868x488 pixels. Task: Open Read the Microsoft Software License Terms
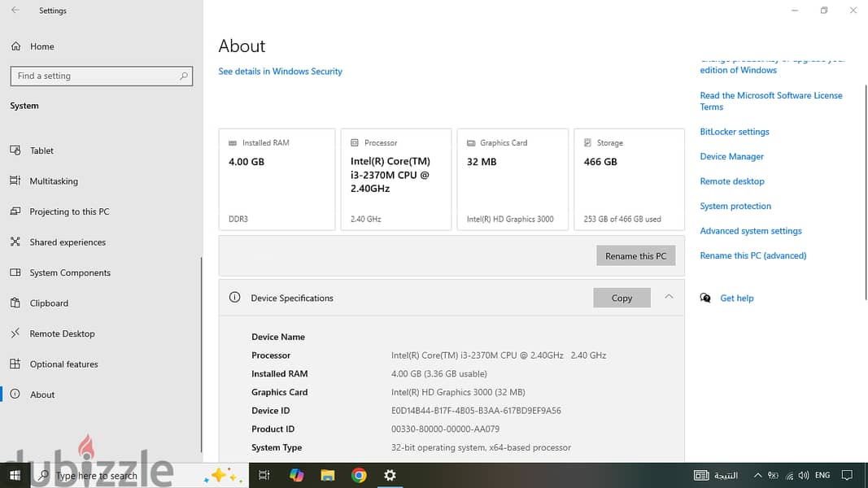(770, 101)
